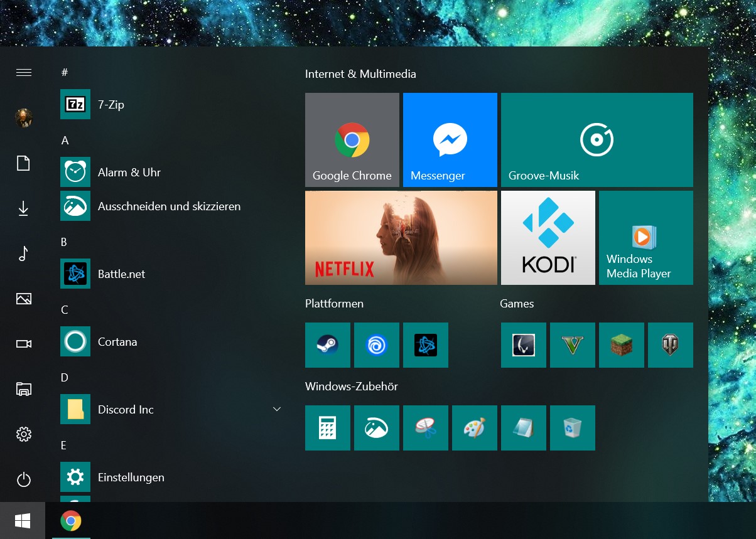Click the E letter header
756x539 pixels.
click(x=63, y=446)
